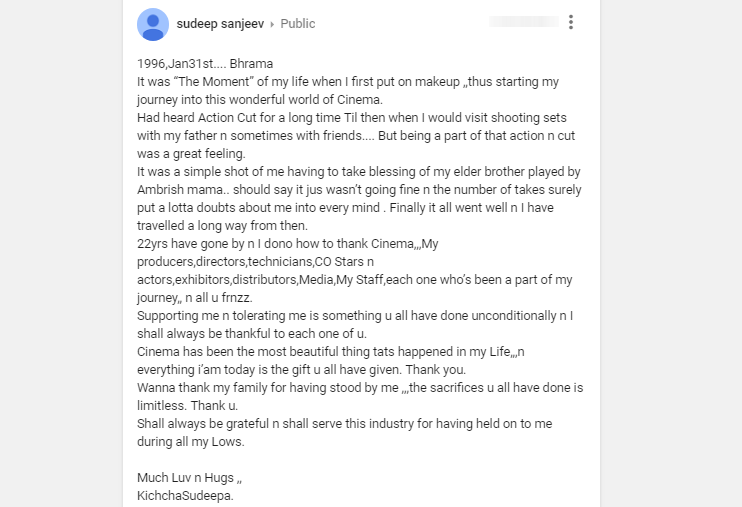
Task: Click the words "Ambrish mama" in the post
Action: [180, 189]
